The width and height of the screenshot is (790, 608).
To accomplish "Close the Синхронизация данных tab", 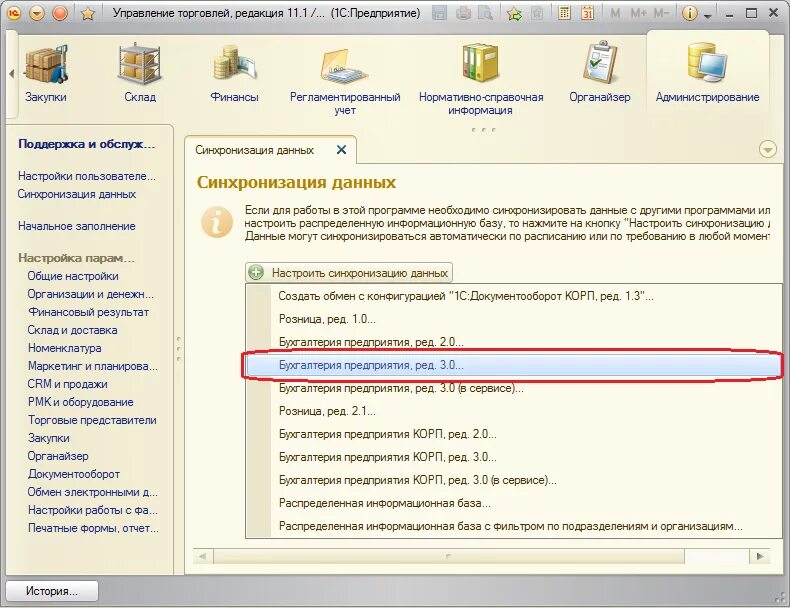I will point(341,150).
